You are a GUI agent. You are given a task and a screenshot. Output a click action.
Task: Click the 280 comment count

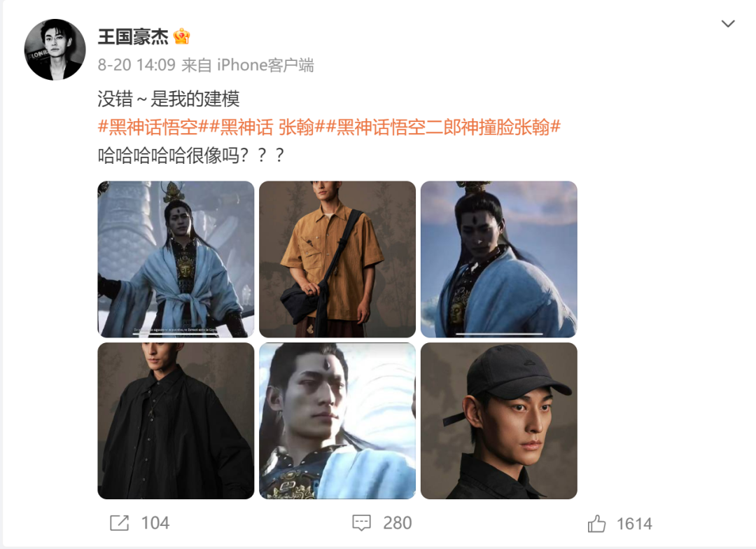(x=398, y=523)
